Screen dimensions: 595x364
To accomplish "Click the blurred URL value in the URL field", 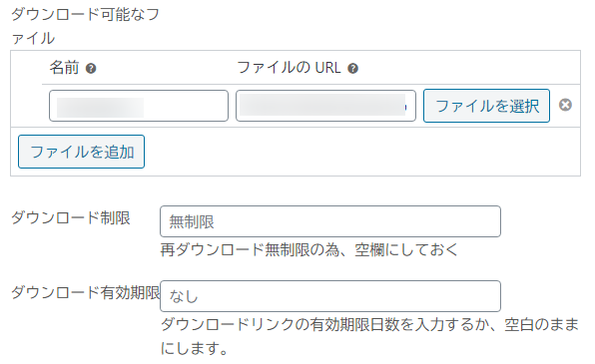I will (x=322, y=105).
